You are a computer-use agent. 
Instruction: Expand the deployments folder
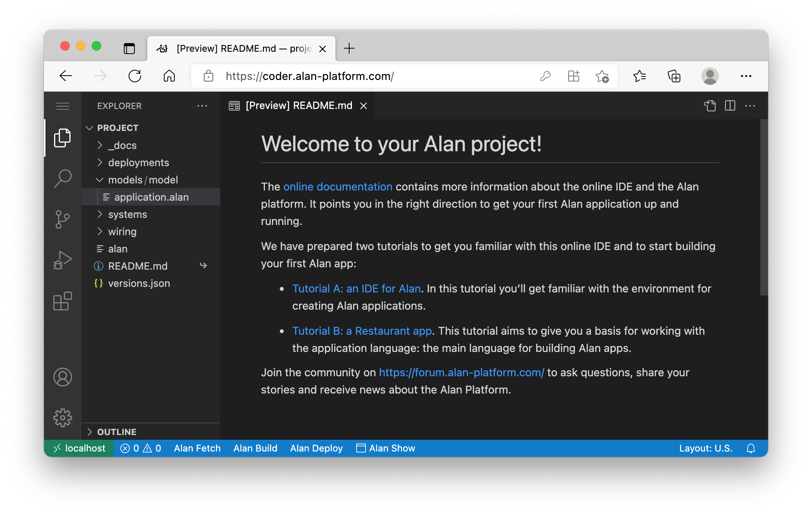[151, 163]
